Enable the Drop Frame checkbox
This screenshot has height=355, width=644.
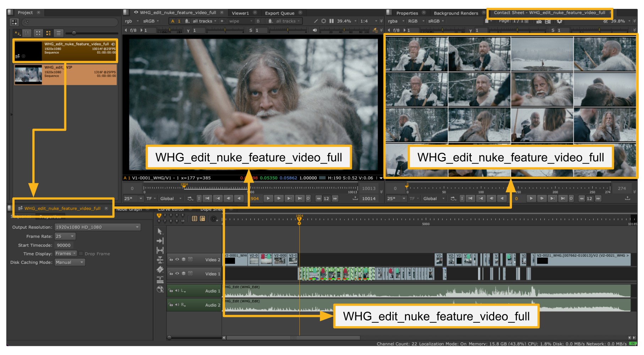(81, 254)
